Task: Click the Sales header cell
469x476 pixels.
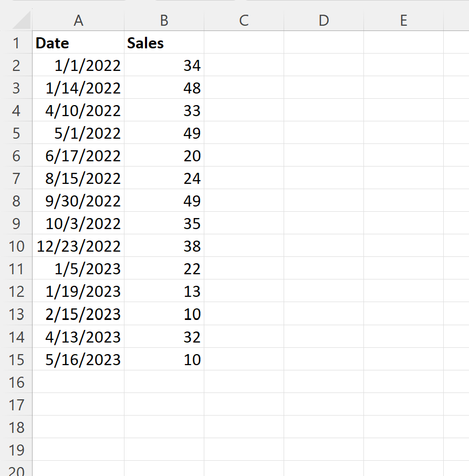Action: [x=163, y=43]
